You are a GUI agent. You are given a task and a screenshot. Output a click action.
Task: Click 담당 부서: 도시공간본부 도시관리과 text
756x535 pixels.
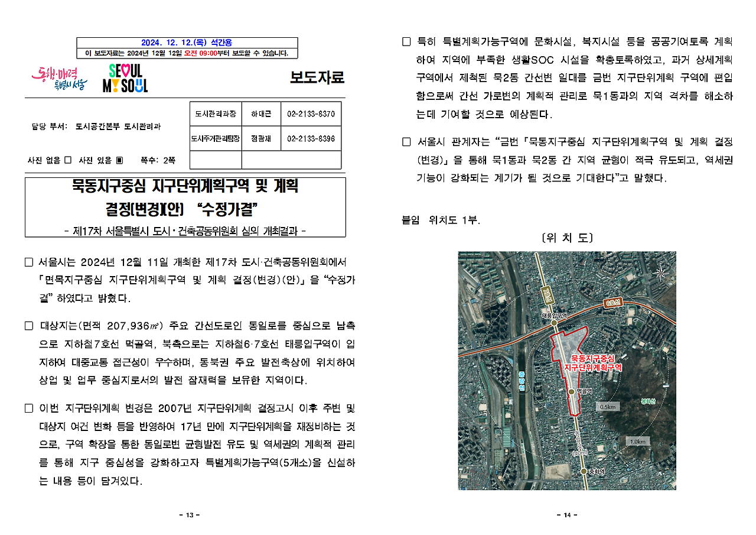96,127
